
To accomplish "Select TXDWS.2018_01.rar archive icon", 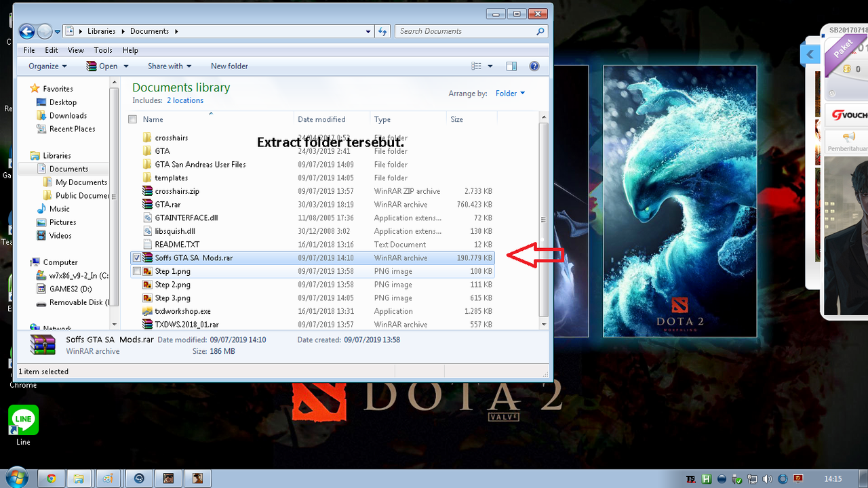I will coord(147,325).
